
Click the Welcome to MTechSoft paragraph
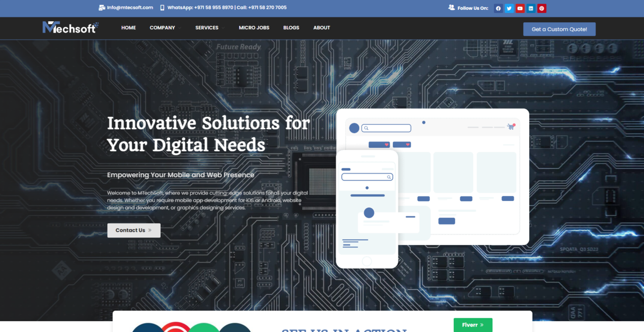[208, 200]
